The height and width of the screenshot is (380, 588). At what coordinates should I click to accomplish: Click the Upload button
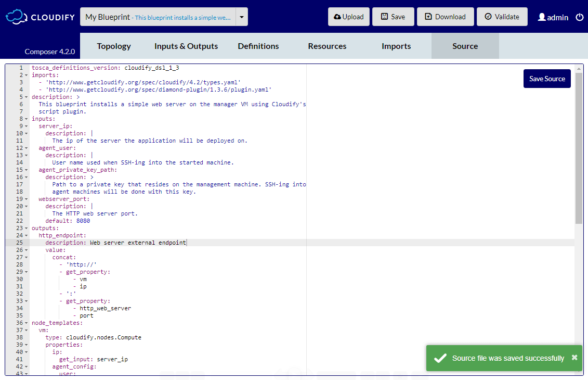(x=349, y=17)
